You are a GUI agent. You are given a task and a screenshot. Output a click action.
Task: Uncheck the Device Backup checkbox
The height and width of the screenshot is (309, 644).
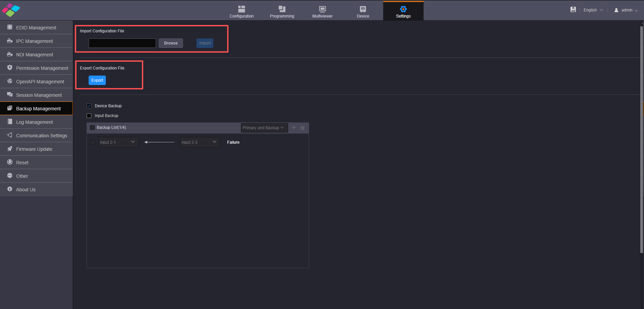[89, 106]
